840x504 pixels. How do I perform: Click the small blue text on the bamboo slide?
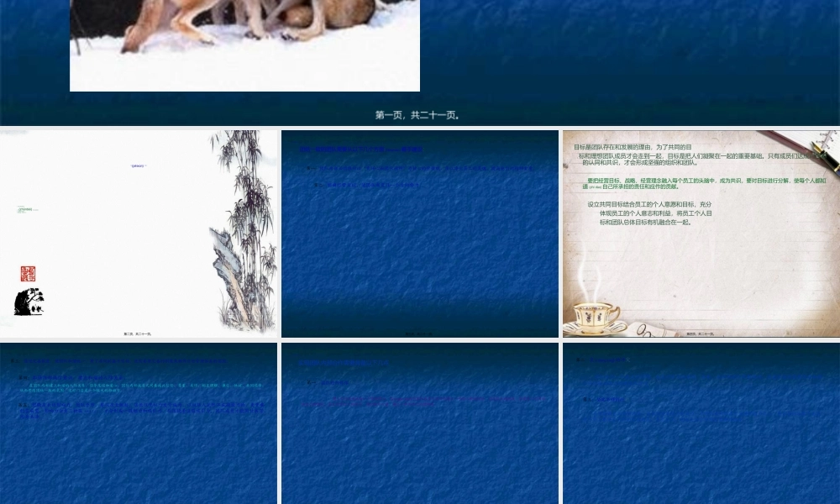pyautogui.click(x=139, y=166)
